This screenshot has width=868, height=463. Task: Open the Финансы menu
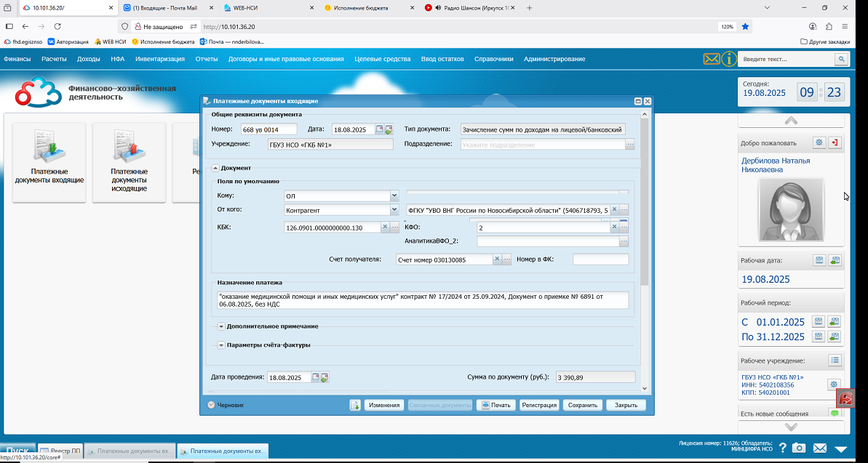17,59
